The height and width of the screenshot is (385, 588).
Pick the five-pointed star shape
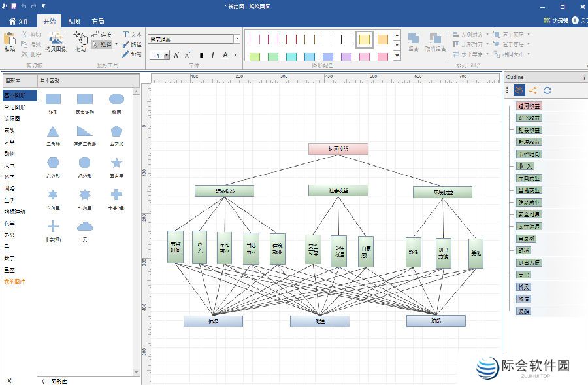coord(116,163)
